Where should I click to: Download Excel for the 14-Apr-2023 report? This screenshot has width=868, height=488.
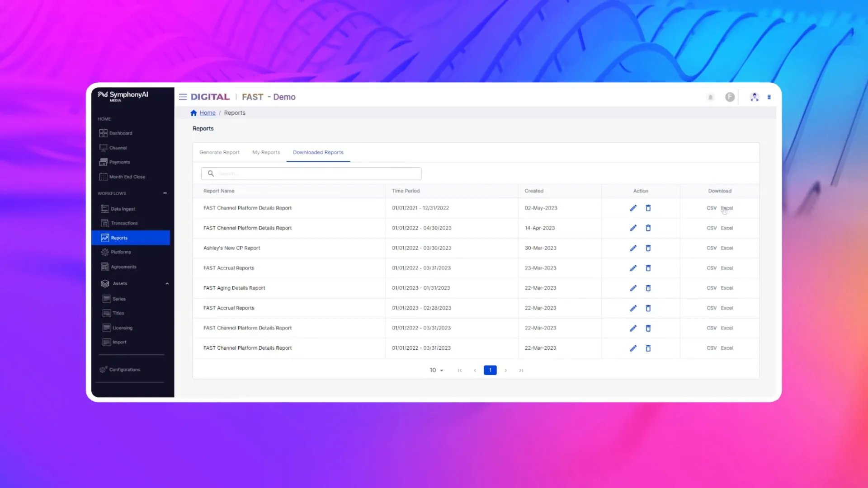pos(727,228)
